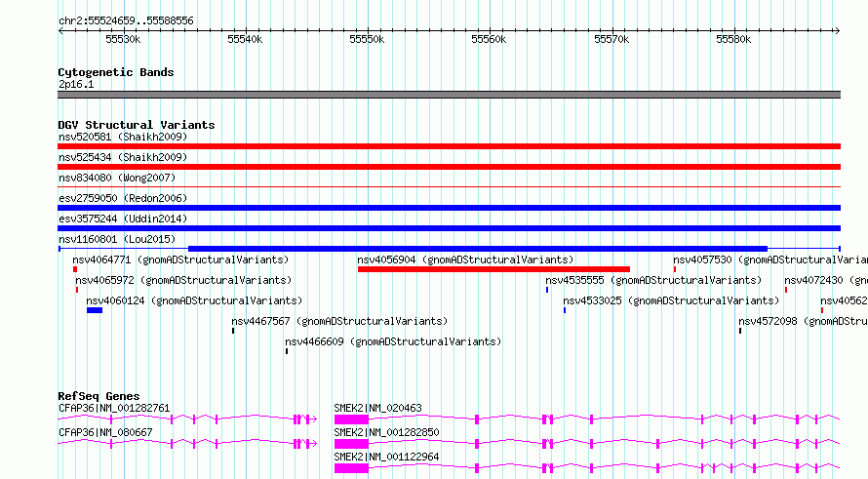Click the nsv834080 (Wong2007) variant label

click(x=117, y=178)
